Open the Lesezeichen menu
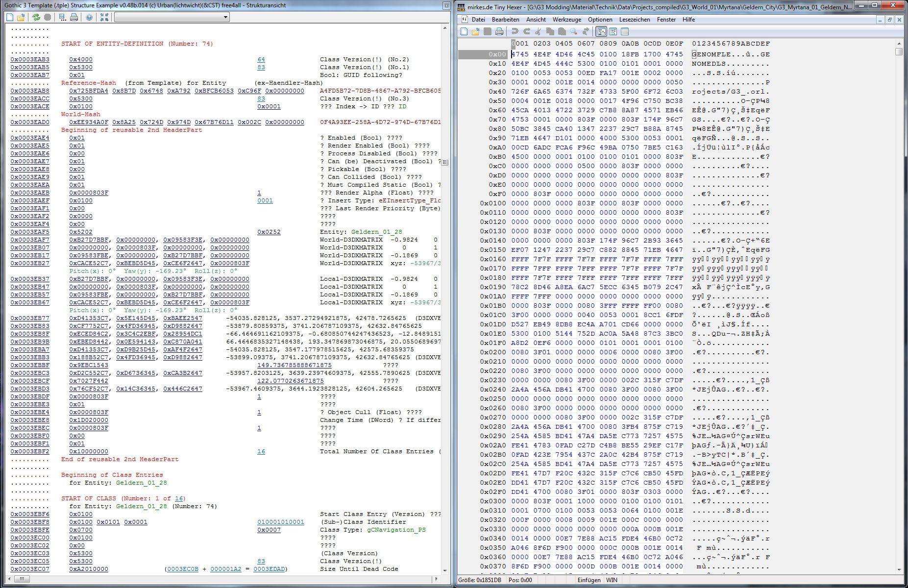The height and width of the screenshot is (588, 908). pyautogui.click(x=635, y=20)
